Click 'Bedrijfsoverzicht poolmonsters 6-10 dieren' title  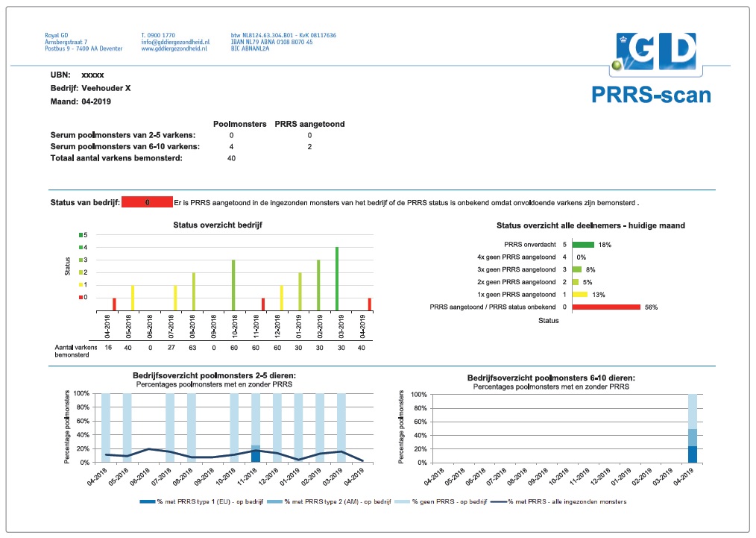(551, 378)
